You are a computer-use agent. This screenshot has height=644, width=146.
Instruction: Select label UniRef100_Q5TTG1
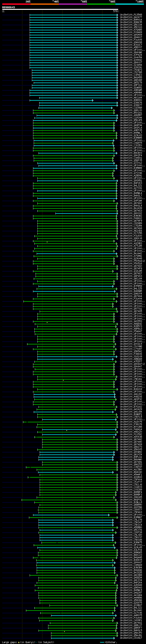131,309
